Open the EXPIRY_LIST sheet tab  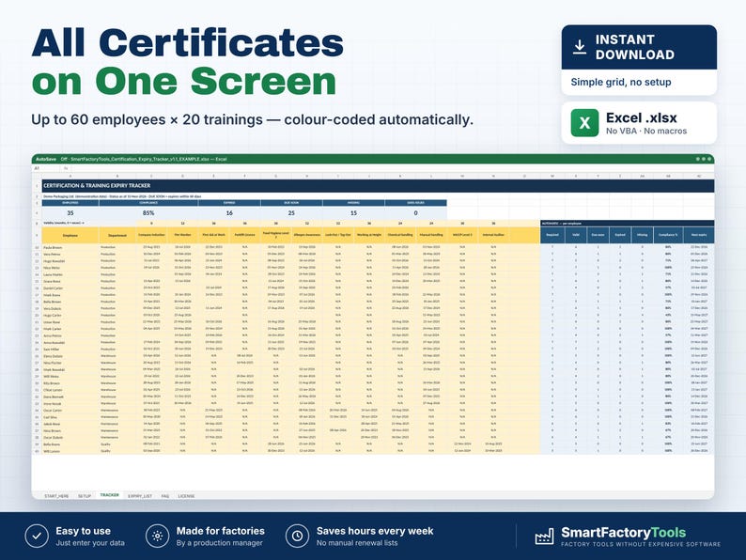point(140,496)
